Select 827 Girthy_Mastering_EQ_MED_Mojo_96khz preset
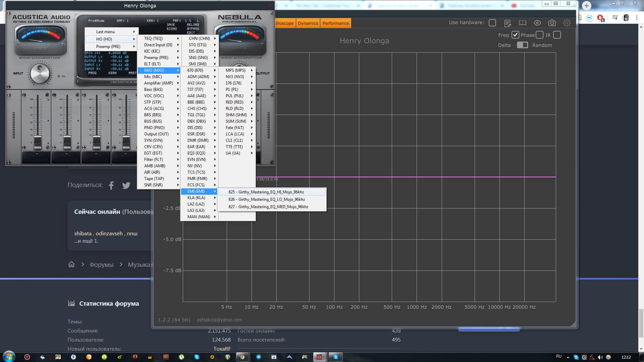 click(272, 207)
